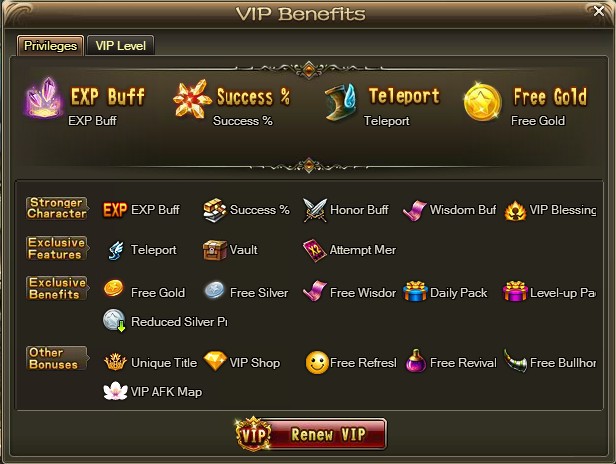Switch to the VIP Level tab
Image resolution: width=616 pixels, height=464 pixels.
[x=121, y=46]
